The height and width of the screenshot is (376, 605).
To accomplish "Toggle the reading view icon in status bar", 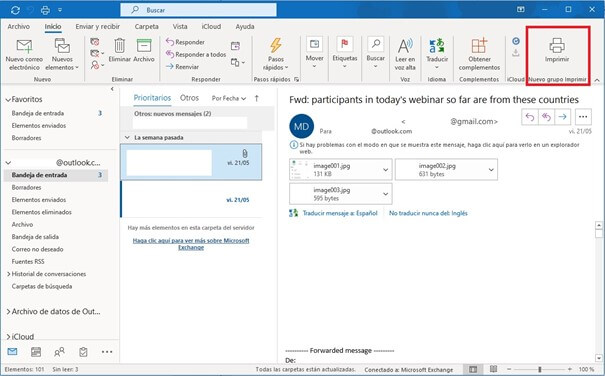I will click(493, 369).
